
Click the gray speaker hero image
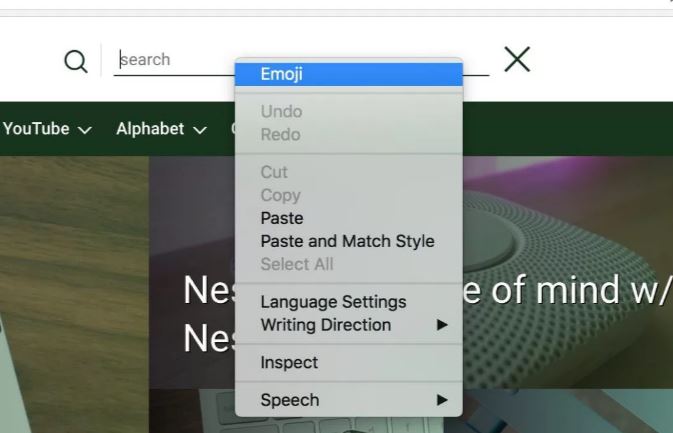click(570, 220)
